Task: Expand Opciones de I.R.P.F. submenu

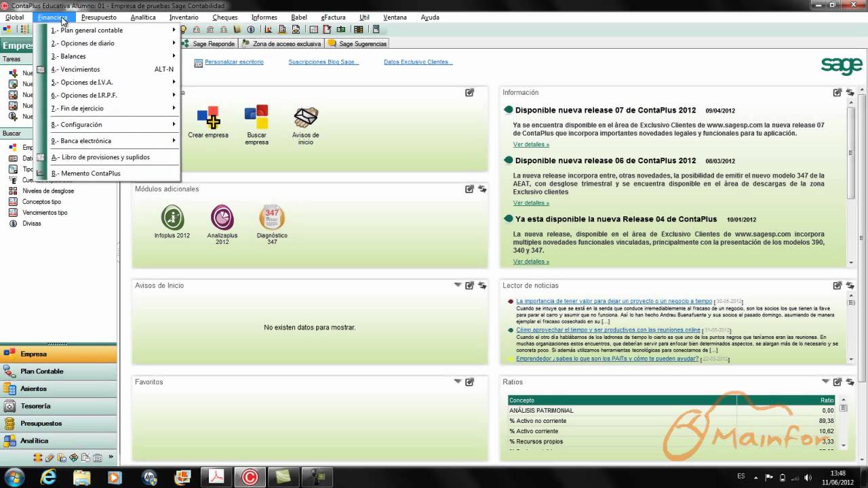Action: click(113, 96)
